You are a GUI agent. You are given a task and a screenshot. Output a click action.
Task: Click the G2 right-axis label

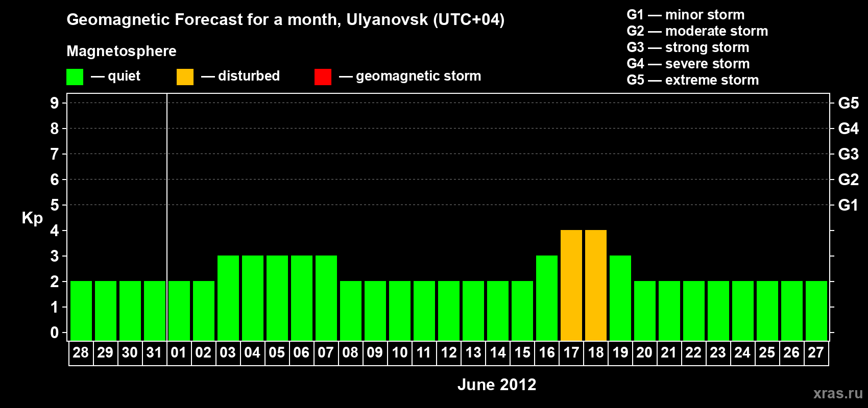[x=848, y=180]
